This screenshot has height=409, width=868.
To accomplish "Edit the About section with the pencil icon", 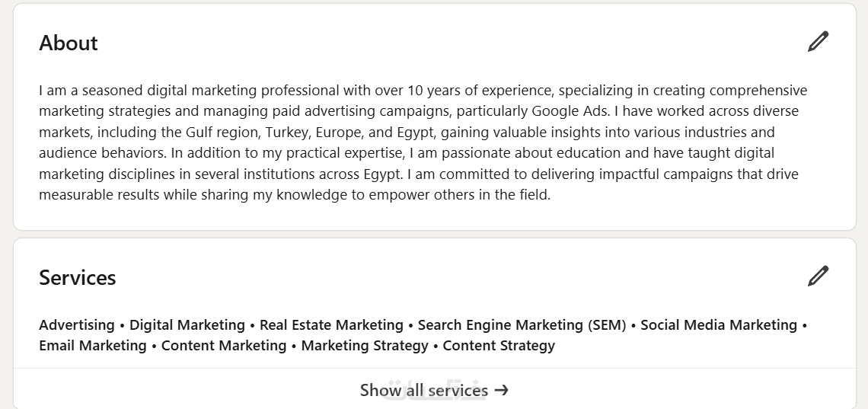I will point(818,41).
